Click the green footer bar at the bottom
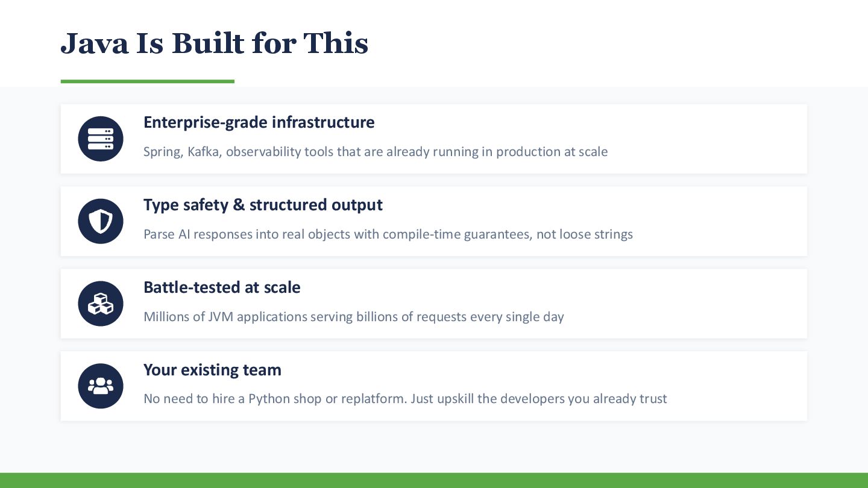The width and height of the screenshot is (868, 488). [434, 480]
